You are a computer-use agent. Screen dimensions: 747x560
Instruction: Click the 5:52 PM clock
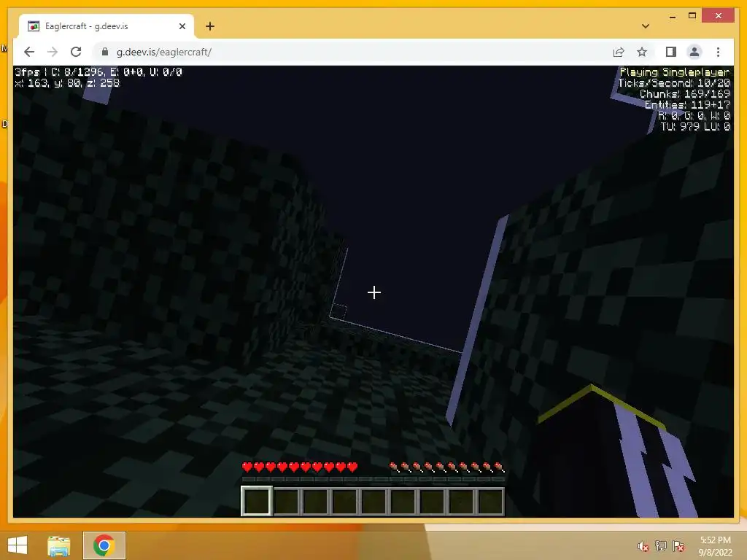pos(715,540)
